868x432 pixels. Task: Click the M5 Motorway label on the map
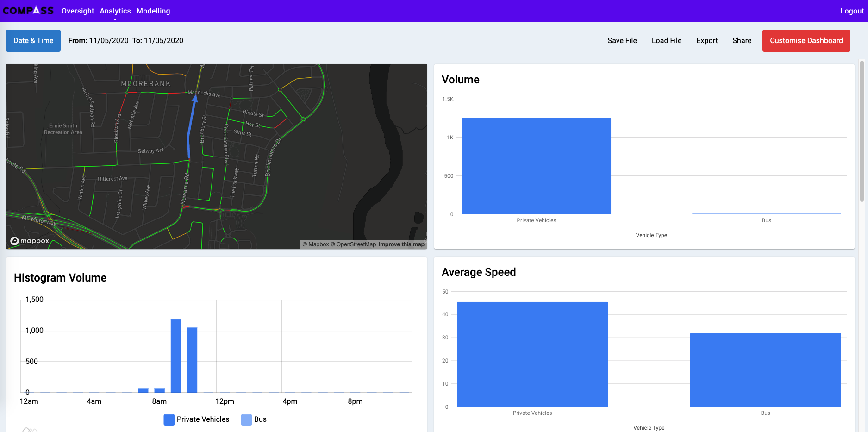tap(39, 220)
